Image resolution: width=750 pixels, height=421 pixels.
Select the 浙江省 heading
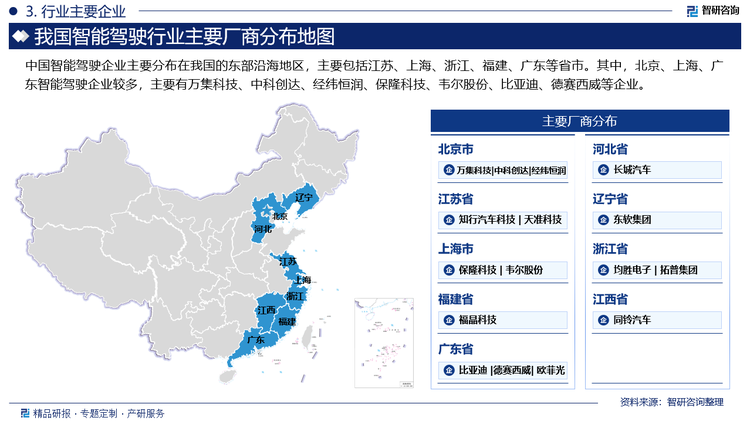coord(610,249)
